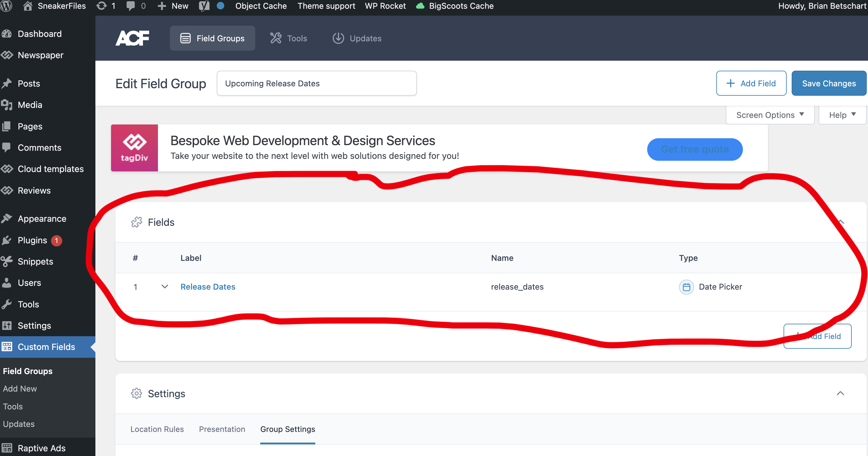Click the Settings sliders icon in sidebar
Screen dimensions: 868x456
(x=7, y=326)
